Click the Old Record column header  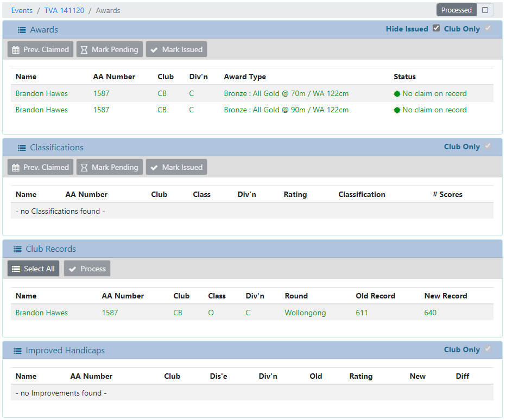pos(375,296)
